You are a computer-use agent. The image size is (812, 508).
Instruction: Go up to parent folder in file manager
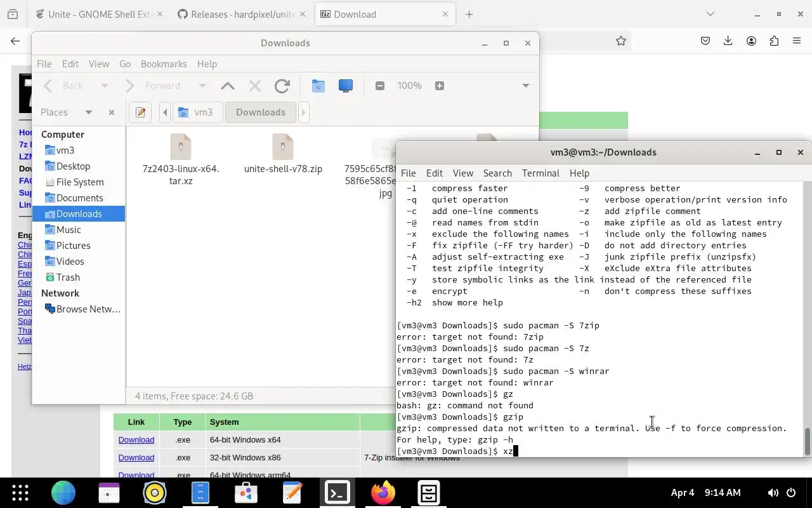point(228,86)
